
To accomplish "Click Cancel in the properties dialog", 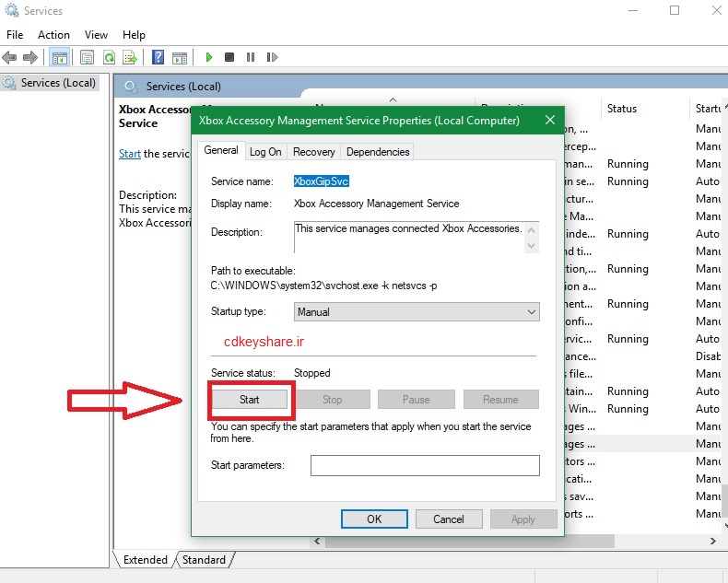I will click(x=449, y=519).
